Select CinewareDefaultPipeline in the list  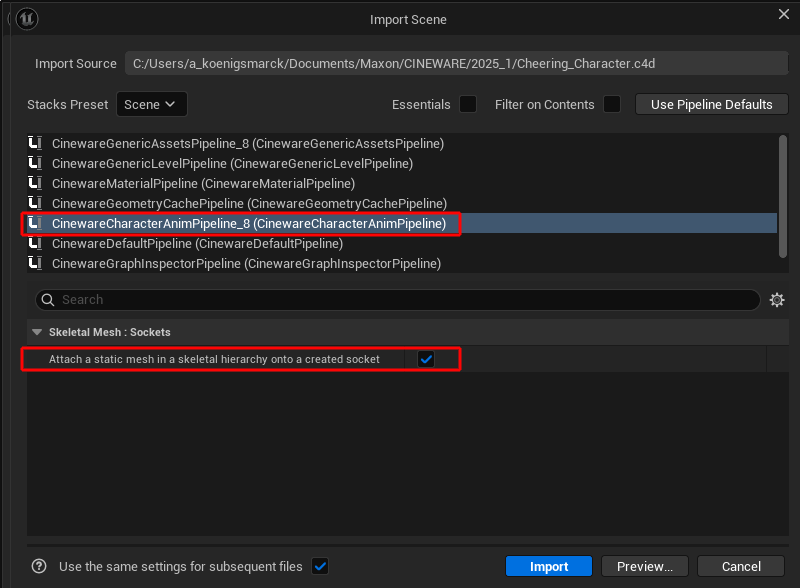pyautogui.click(x=197, y=244)
